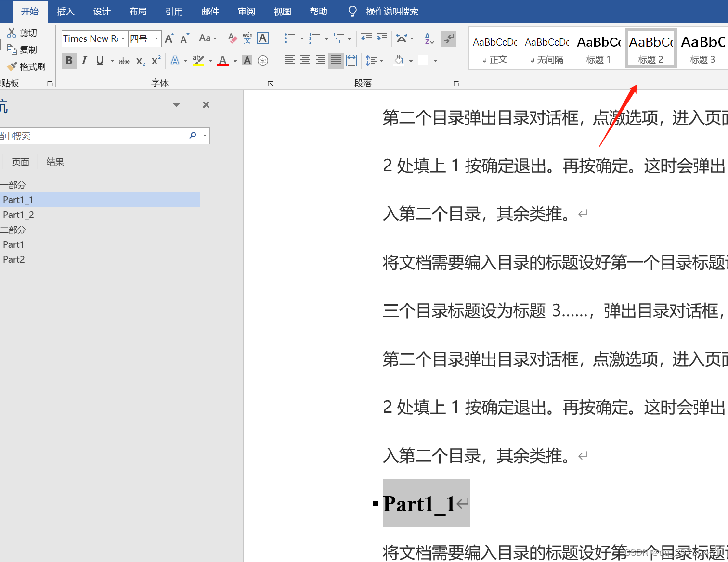This screenshot has height=562, width=728.
Task: Click the paragraph shading paint bucket
Action: point(399,61)
